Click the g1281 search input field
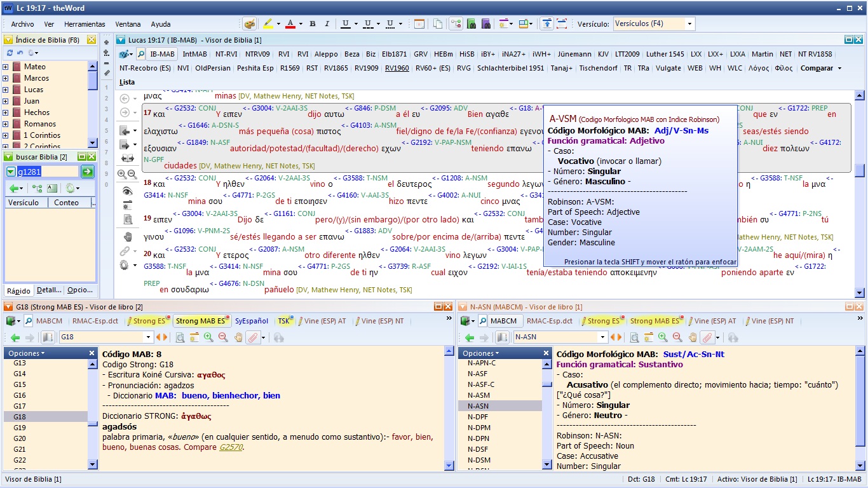 click(48, 172)
